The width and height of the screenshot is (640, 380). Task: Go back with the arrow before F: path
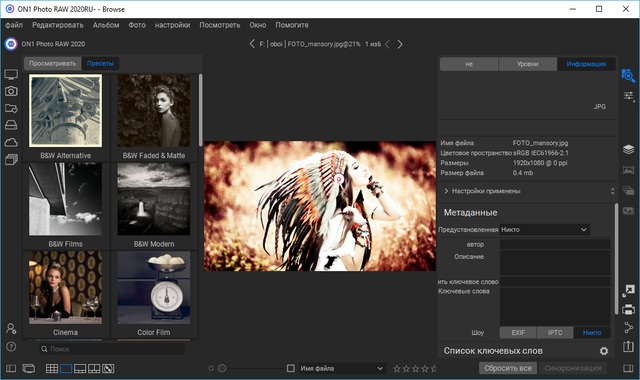tap(252, 44)
